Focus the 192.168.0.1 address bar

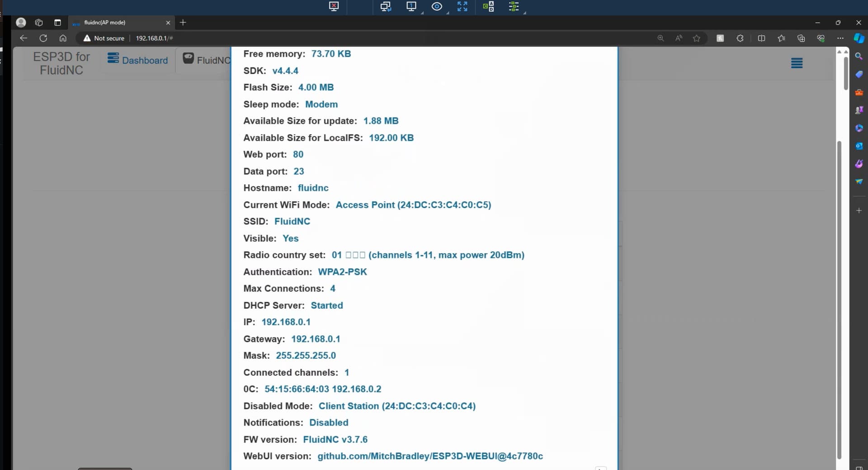click(x=154, y=38)
